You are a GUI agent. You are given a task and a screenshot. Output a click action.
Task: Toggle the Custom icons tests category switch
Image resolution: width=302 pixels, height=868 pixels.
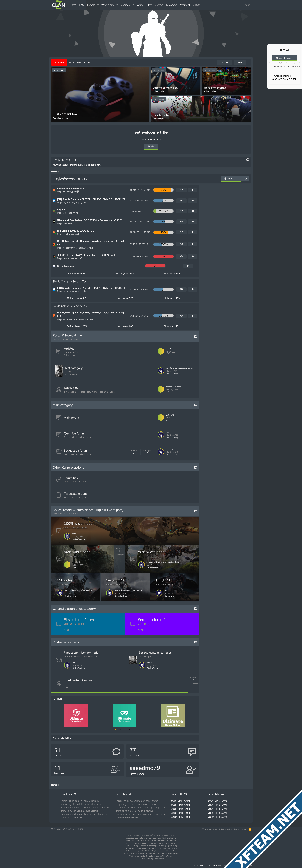(x=195, y=642)
